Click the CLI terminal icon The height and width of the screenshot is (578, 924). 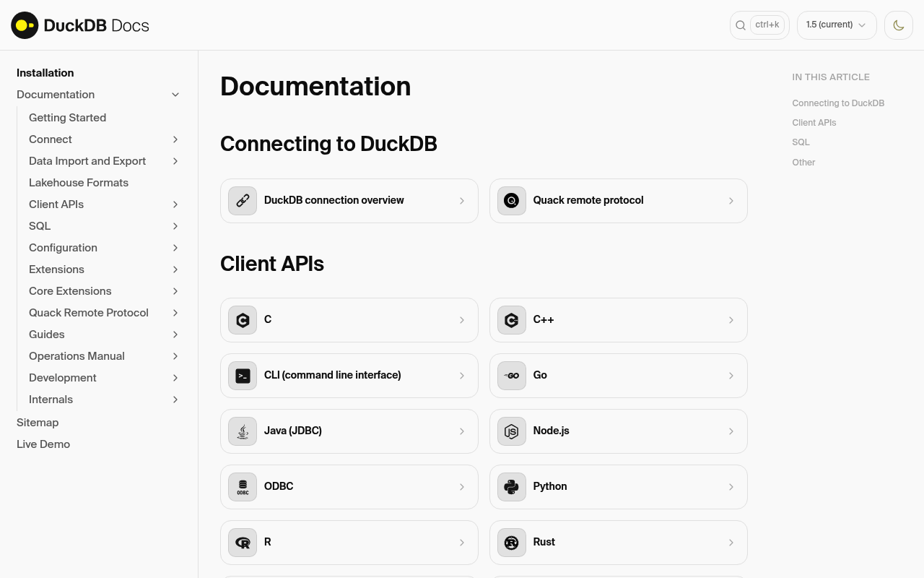(243, 376)
